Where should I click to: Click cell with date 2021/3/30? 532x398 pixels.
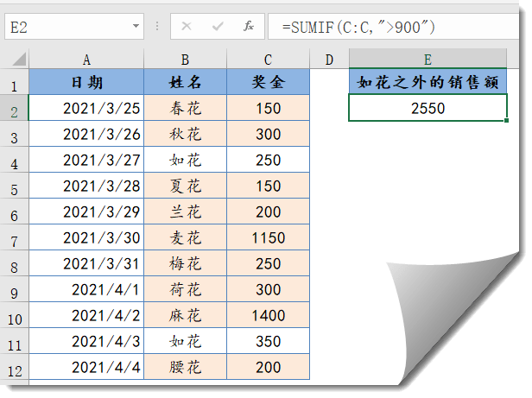pos(86,238)
